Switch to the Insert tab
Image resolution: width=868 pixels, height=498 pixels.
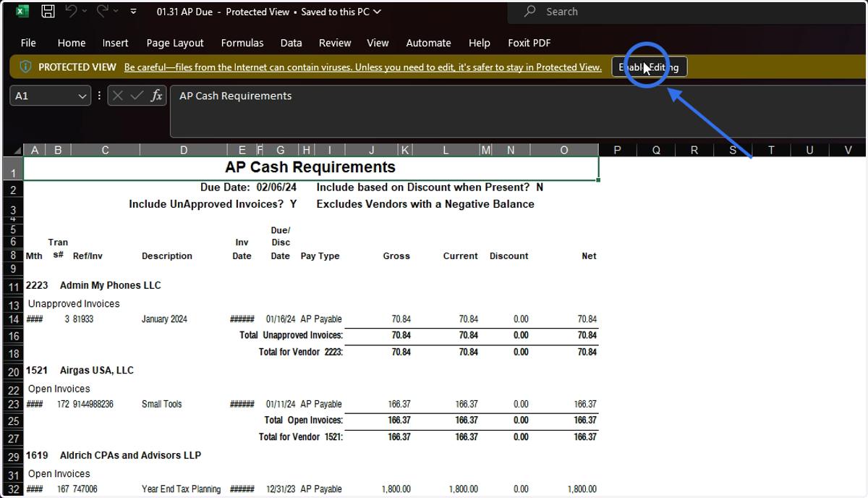coord(116,43)
